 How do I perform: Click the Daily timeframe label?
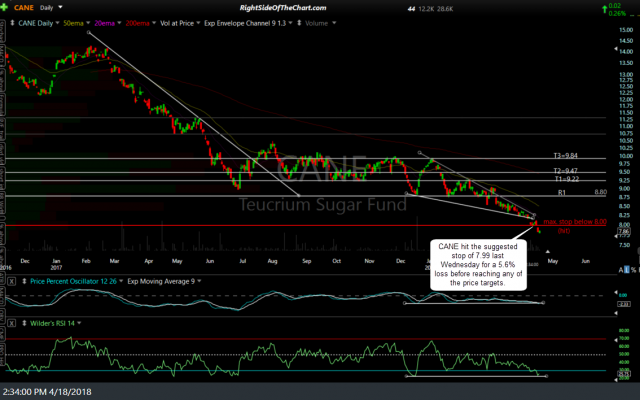click(x=47, y=8)
